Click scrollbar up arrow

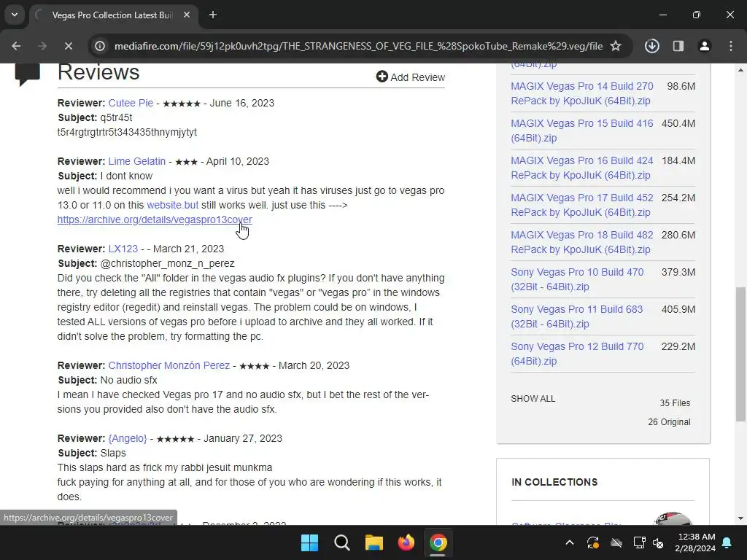pos(740,70)
